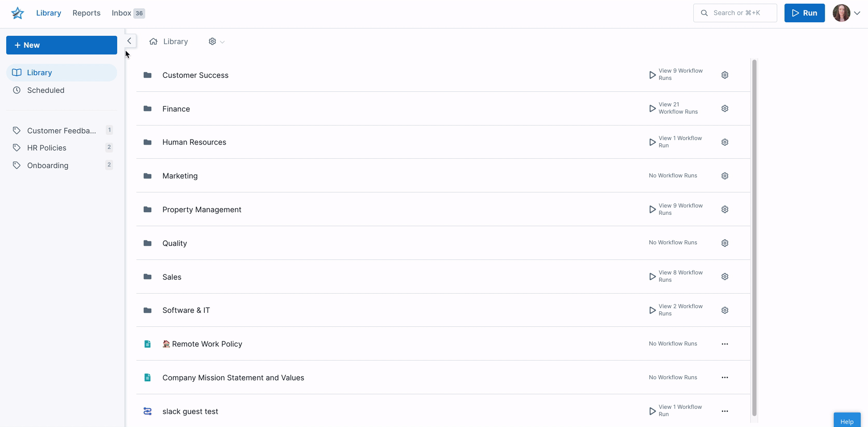Image resolution: width=868 pixels, height=427 pixels.
Task: View 21 Workflow Runs for Finance
Action: 674,108
